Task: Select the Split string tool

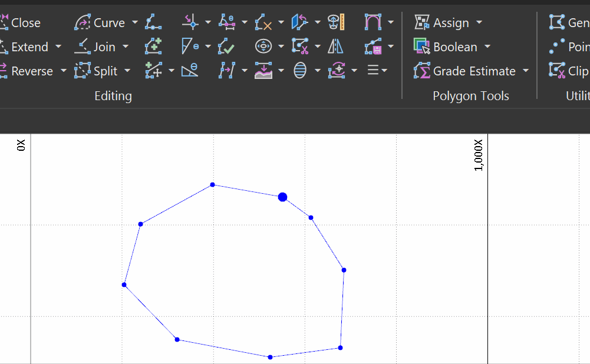Action: [96, 71]
